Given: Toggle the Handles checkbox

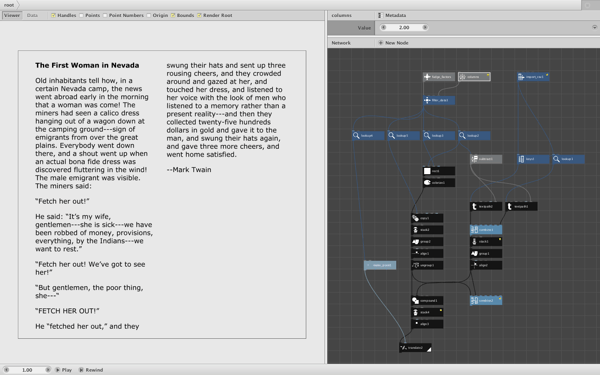Looking at the screenshot, I should (54, 15).
